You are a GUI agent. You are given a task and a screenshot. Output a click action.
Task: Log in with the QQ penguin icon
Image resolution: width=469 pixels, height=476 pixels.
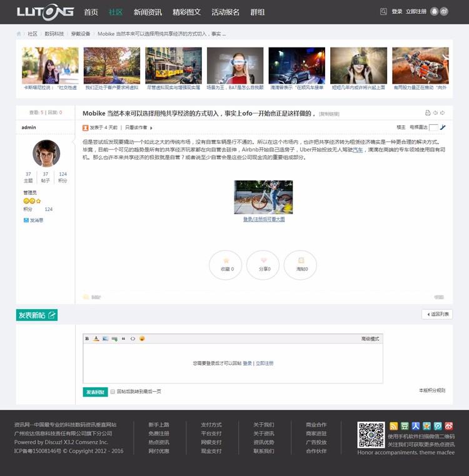click(435, 11)
